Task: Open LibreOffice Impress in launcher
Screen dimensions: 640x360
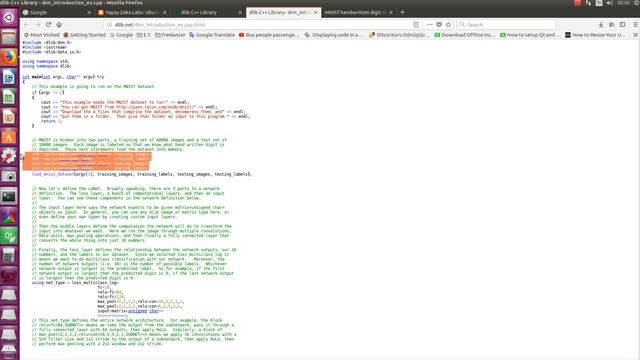Action: pos(9,117)
